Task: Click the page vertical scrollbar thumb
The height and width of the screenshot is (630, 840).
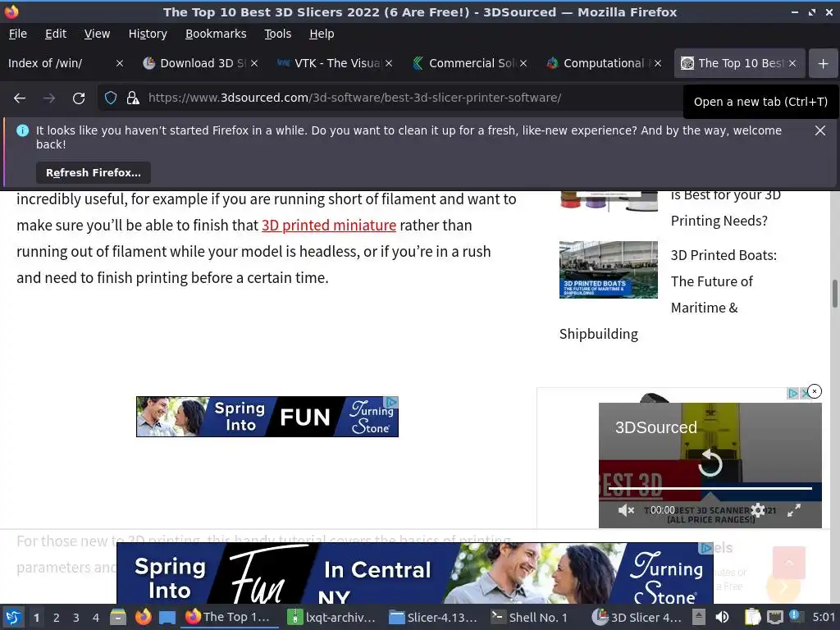Action: point(834,294)
